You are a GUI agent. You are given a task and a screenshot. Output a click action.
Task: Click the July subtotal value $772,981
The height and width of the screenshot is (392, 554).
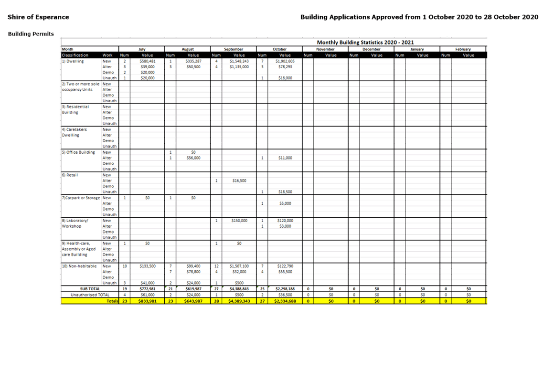tap(147, 289)
